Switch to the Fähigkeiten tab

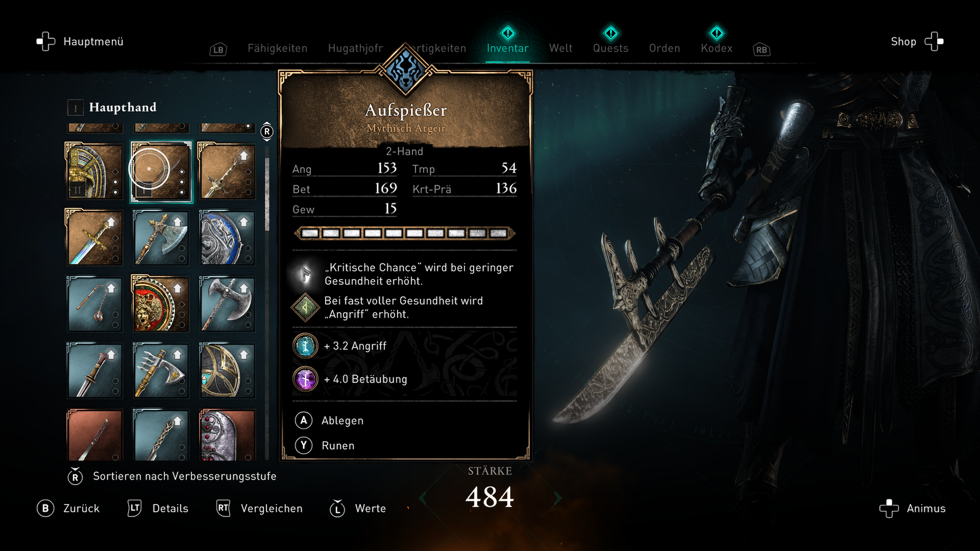tap(277, 48)
